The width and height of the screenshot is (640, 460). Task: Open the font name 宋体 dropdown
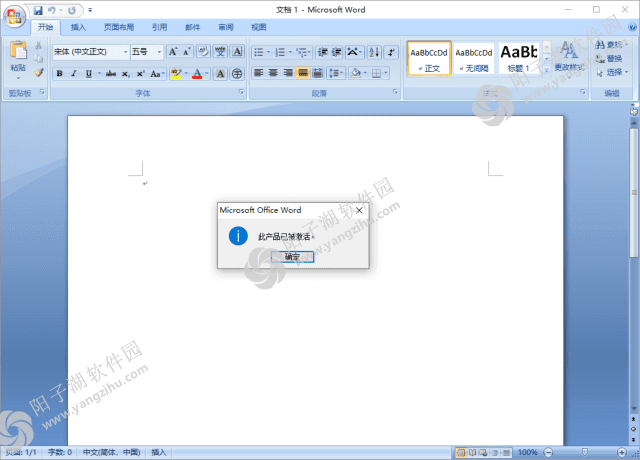click(x=125, y=52)
